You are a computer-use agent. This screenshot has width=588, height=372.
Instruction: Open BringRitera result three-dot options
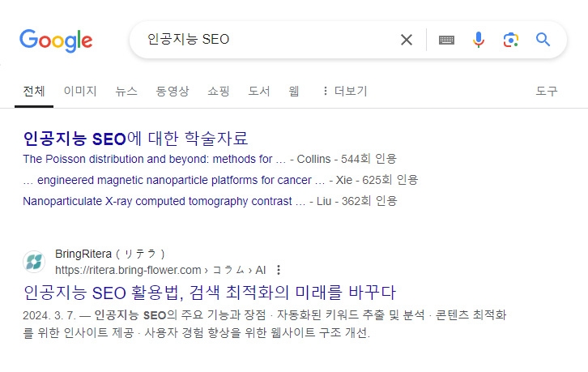[x=279, y=270]
